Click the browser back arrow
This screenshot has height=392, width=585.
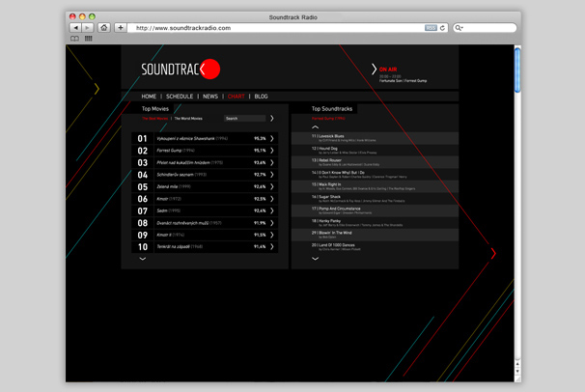coord(74,28)
